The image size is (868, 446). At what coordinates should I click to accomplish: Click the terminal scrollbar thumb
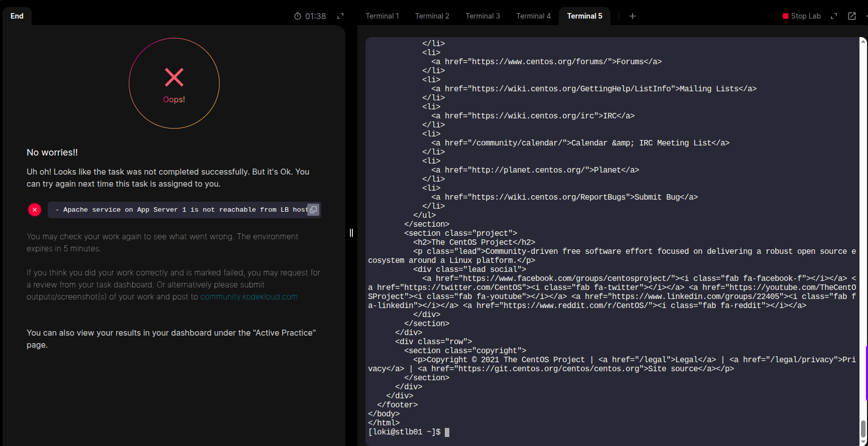(x=863, y=429)
